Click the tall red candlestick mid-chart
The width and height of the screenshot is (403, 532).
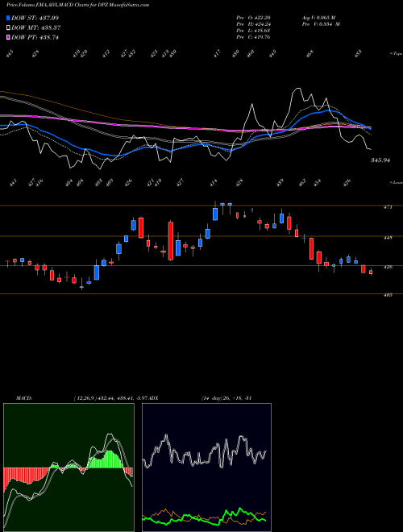point(171,241)
